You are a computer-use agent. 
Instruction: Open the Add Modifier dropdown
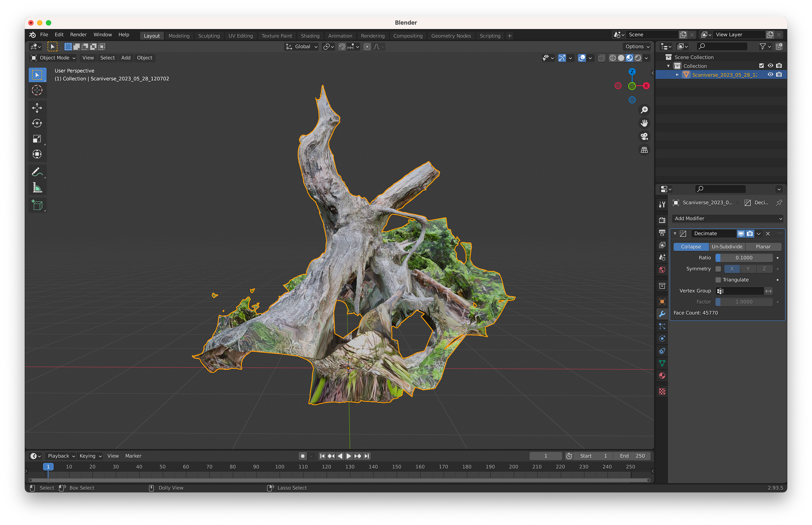(x=727, y=218)
